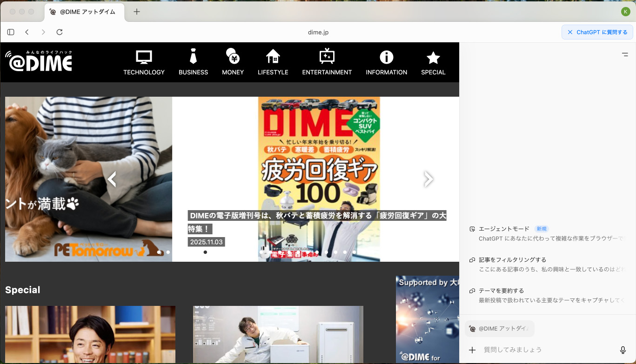Toggle the browser sidebar panel
The width and height of the screenshot is (636, 364).
pyautogui.click(x=11, y=32)
